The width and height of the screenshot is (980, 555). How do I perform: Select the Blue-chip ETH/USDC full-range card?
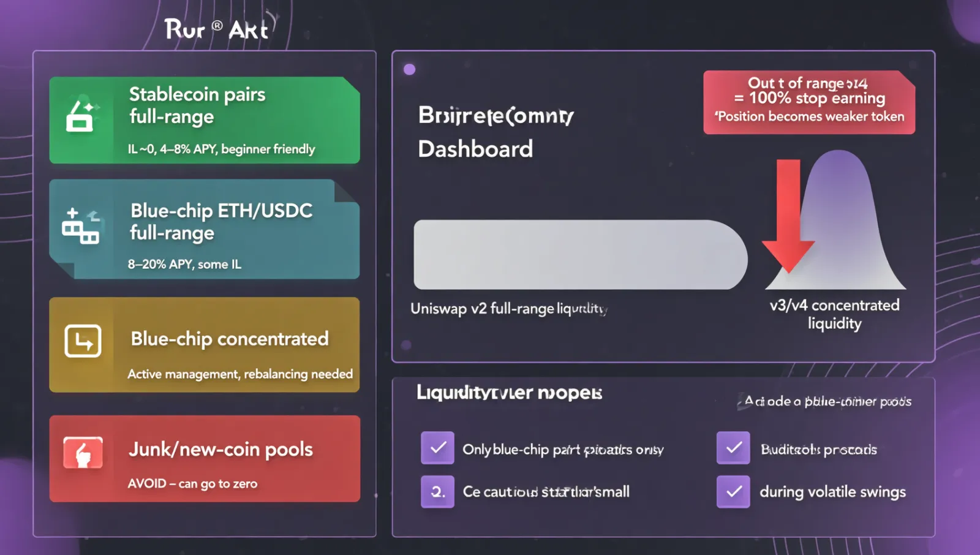205,229
